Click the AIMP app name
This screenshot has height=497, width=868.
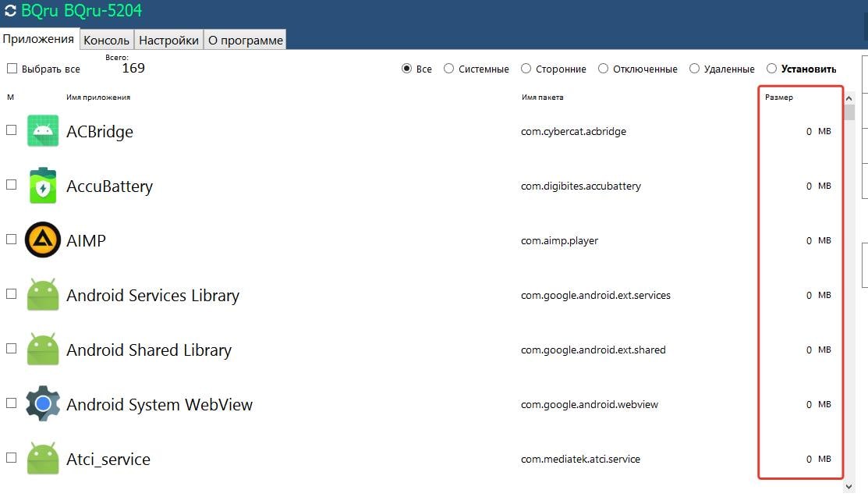(86, 240)
